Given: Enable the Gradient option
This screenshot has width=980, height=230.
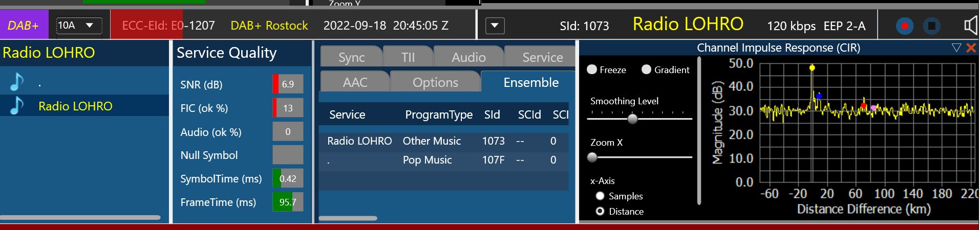Looking at the screenshot, I should (647, 70).
